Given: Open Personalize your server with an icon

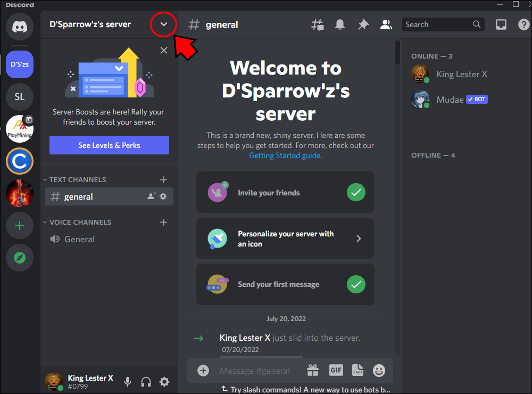Looking at the screenshot, I should point(285,239).
